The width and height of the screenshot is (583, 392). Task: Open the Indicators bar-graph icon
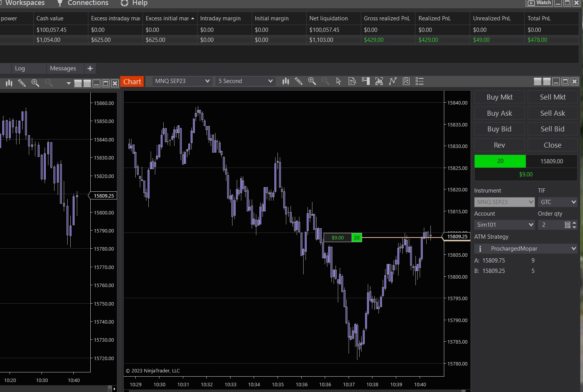(x=379, y=81)
